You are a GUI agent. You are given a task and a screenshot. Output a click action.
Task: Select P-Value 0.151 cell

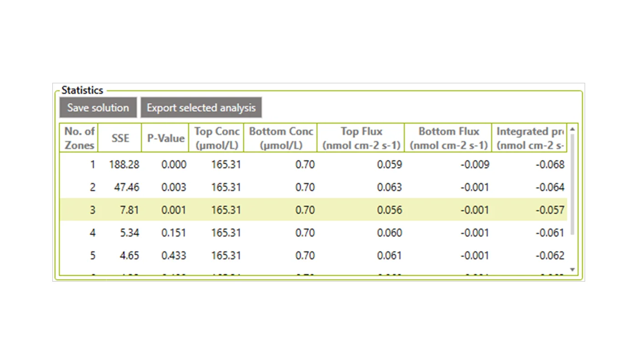[174, 233]
